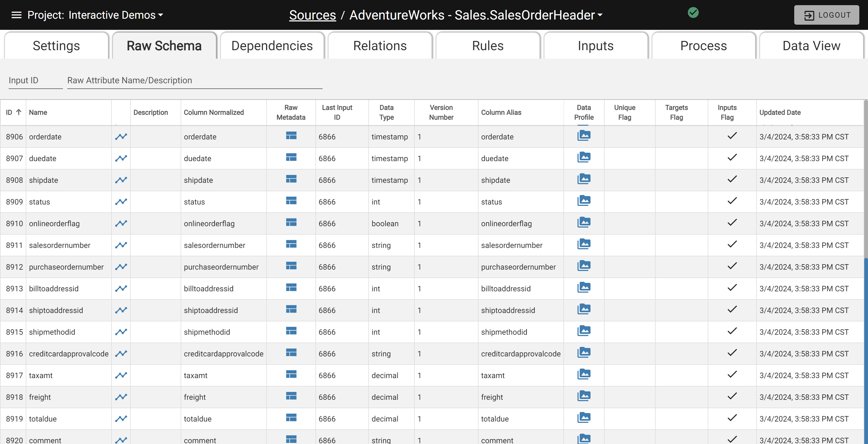Click Inputs Flag checkmark for orderdate row
The image size is (868, 444).
[x=732, y=136]
